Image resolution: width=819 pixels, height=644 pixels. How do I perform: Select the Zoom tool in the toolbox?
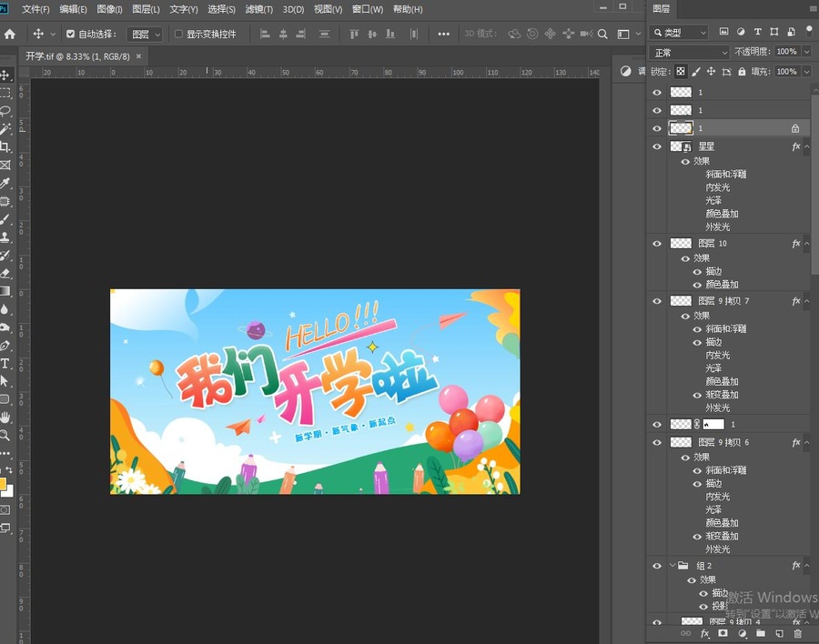(x=5, y=435)
